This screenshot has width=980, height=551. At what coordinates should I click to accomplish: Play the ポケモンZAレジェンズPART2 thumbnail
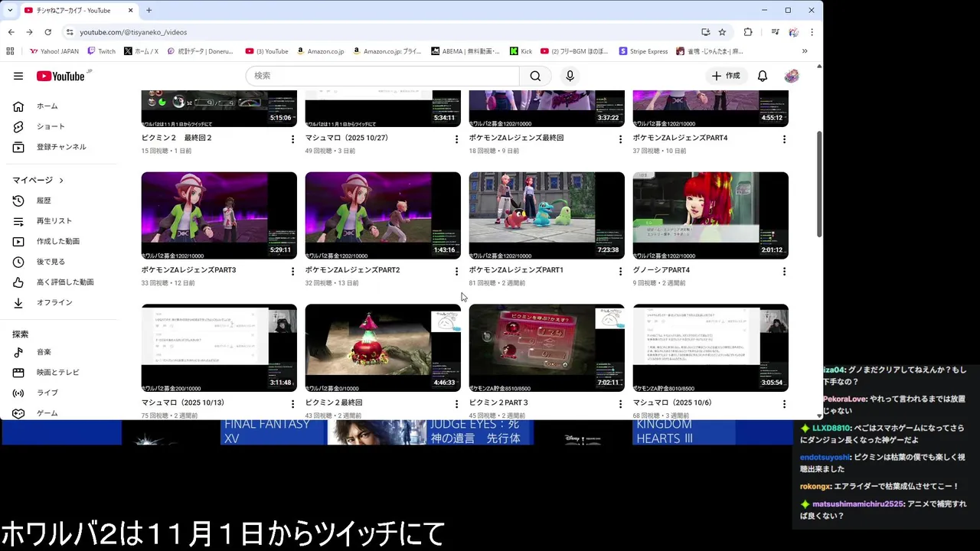point(383,216)
